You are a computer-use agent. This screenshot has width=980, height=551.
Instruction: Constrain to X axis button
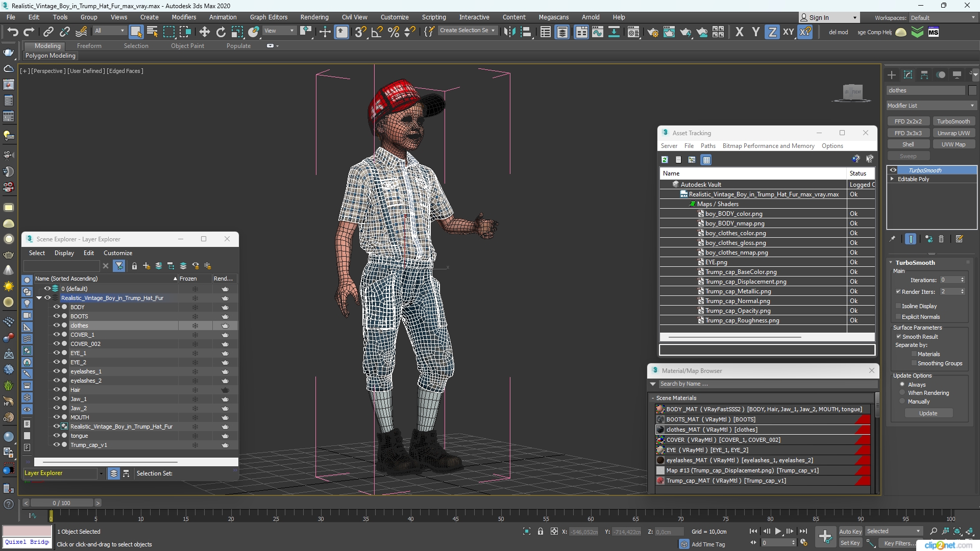click(x=739, y=32)
